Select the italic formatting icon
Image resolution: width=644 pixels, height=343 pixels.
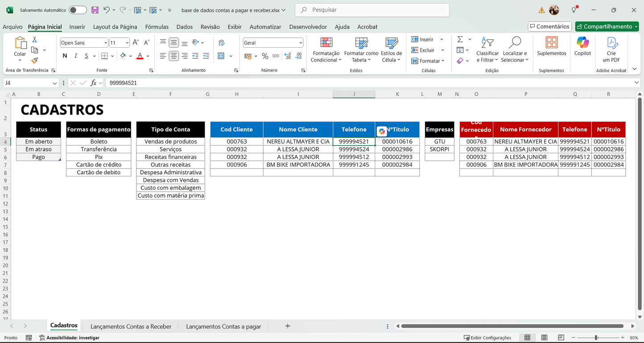pyautogui.click(x=74, y=56)
